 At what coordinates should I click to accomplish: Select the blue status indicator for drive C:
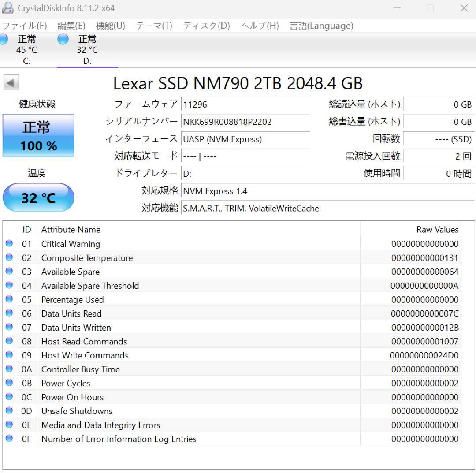[x=3, y=39]
